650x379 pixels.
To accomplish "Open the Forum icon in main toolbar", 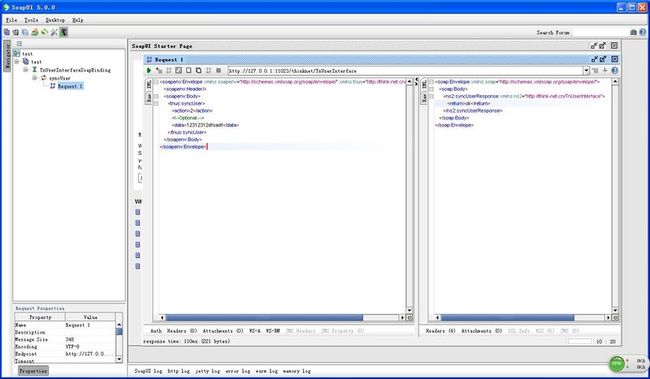I will click(x=35, y=32).
